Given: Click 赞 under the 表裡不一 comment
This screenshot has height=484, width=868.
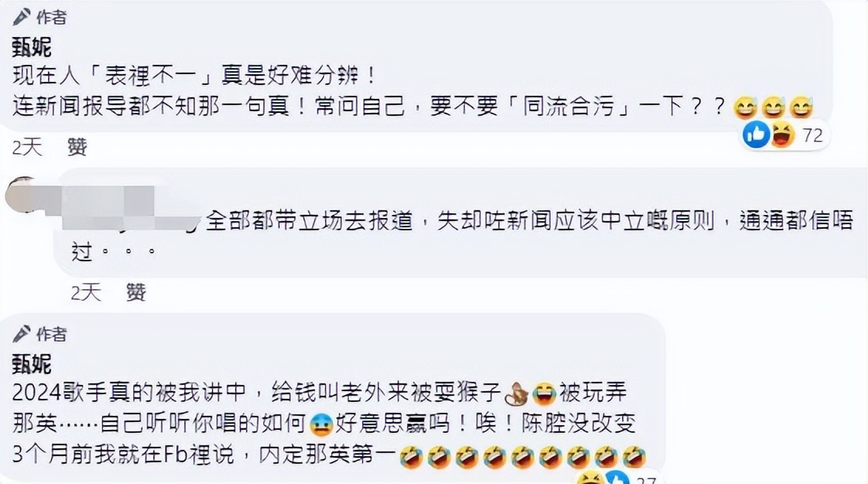Looking at the screenshot, I should pos(77,147).
